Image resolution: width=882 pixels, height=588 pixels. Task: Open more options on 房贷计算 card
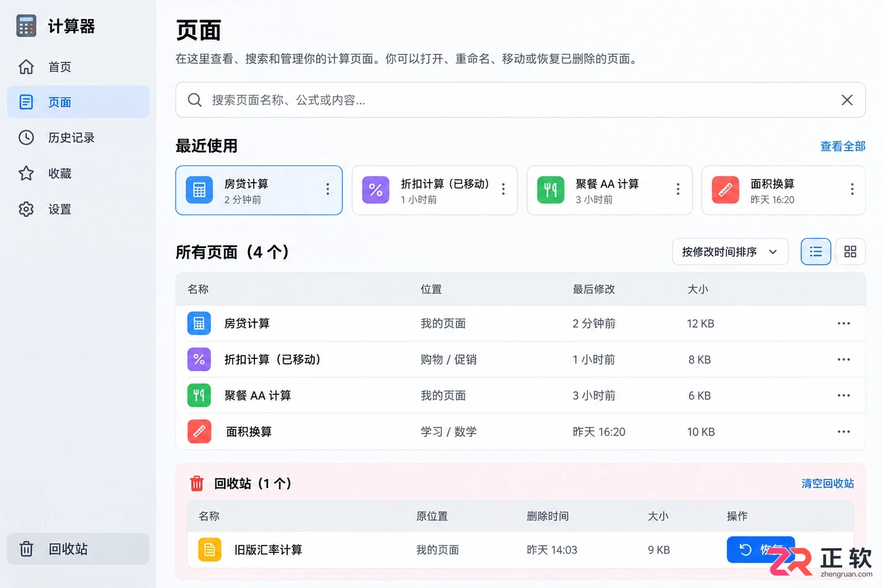coord(328,189)
